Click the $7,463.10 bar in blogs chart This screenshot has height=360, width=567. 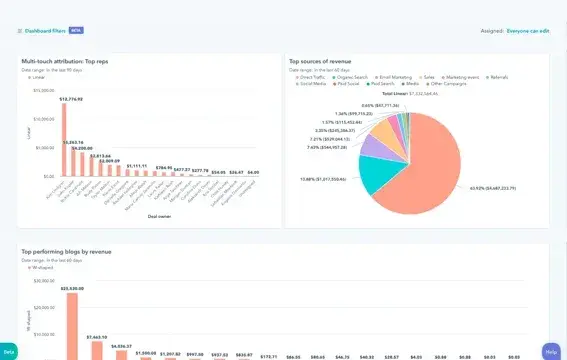click(x=97, y=351)
